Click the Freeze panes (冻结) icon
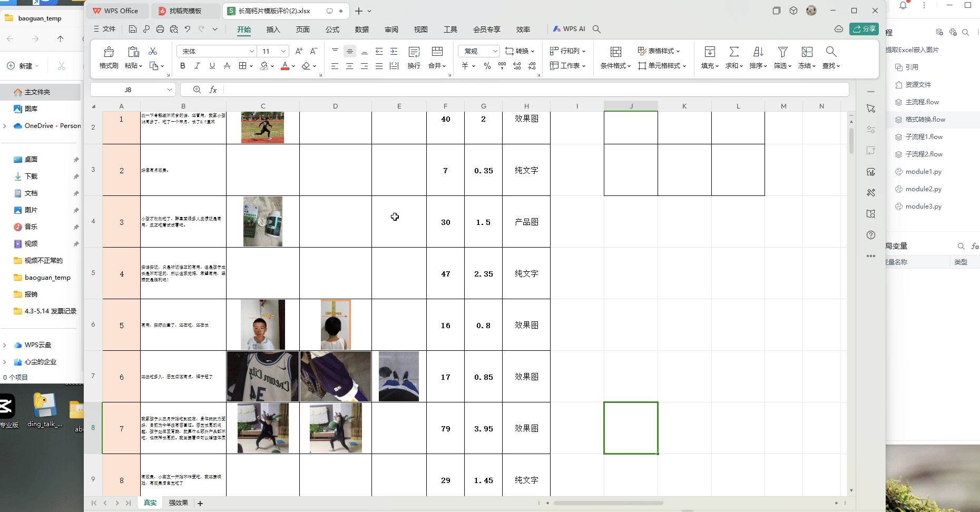980x512 pixels. point(807,52)
